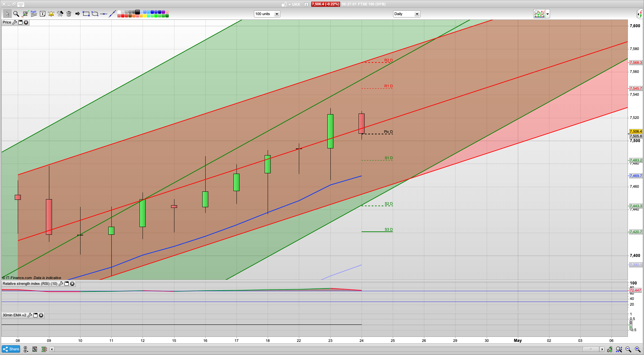Click the R1 D pivot label
The height and width of the screenshot is (355, 644).
(x=388, y=86)
